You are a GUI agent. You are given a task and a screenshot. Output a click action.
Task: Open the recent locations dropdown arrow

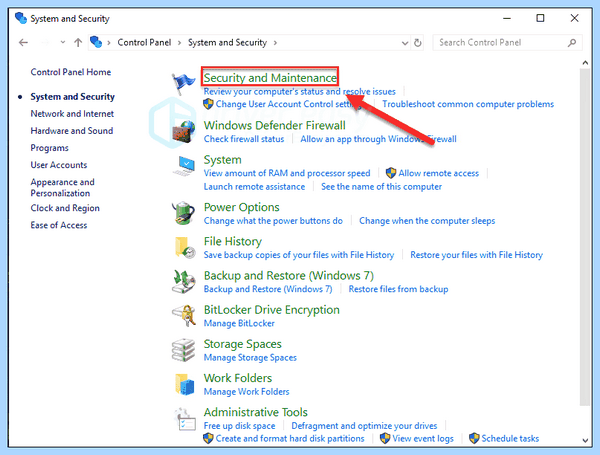[x=63, y=42]
